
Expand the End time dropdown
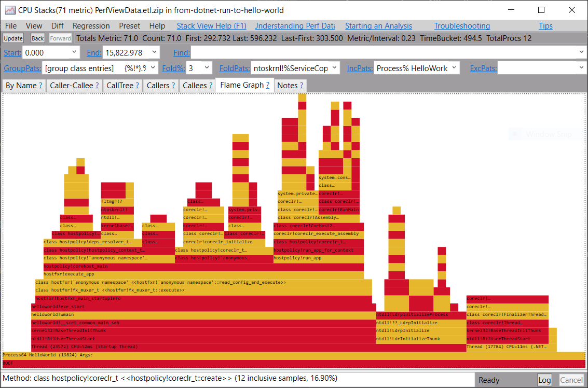(x=154, y=52)
